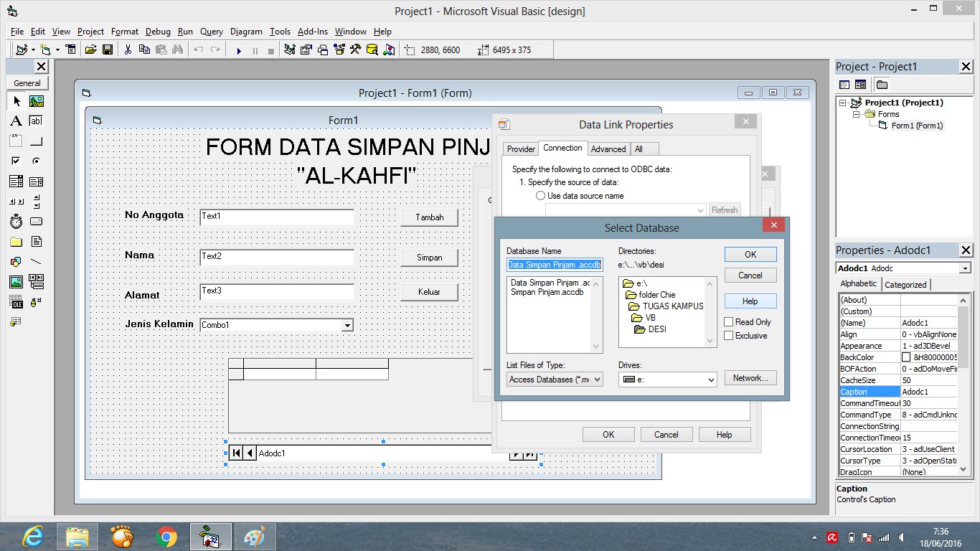Collapse the Forms folder node
This screenshot has width=980, height=551.
[x=857, y=114]
